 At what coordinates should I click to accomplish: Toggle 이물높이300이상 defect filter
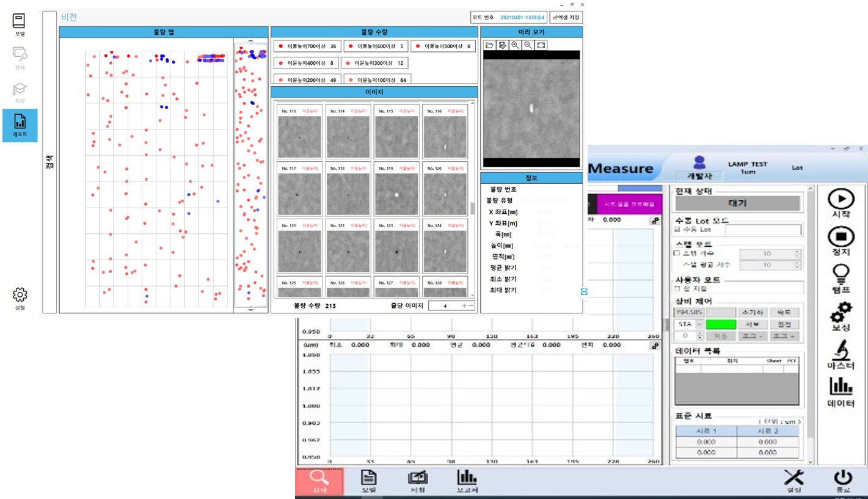(x=374, y=63)
